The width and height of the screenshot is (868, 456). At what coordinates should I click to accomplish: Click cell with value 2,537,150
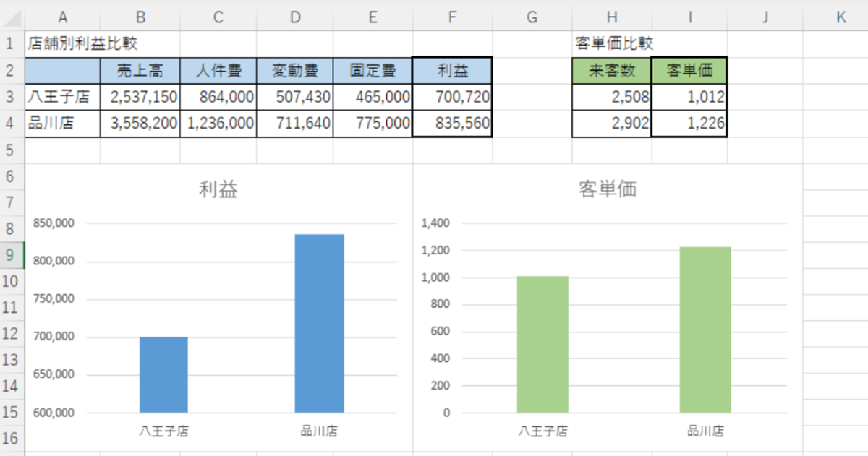point(140,97)
